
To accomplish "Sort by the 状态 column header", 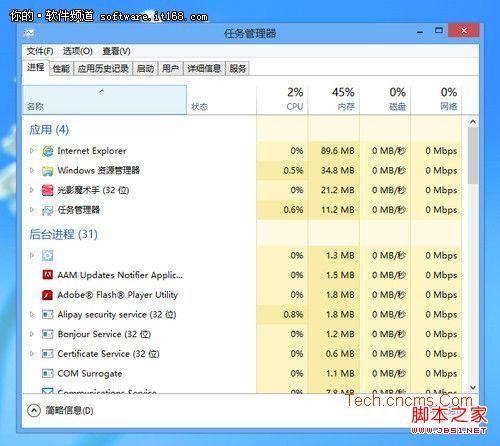I will pos(222,100).
